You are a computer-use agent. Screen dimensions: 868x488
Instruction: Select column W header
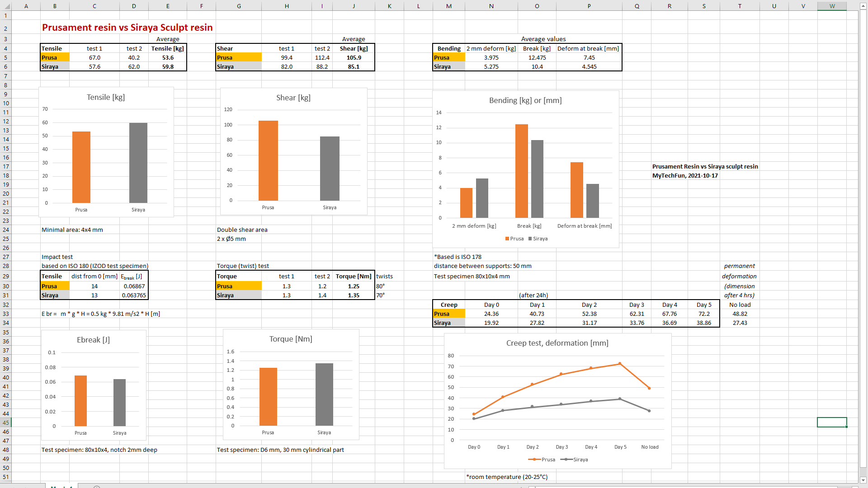coord(832,6)
